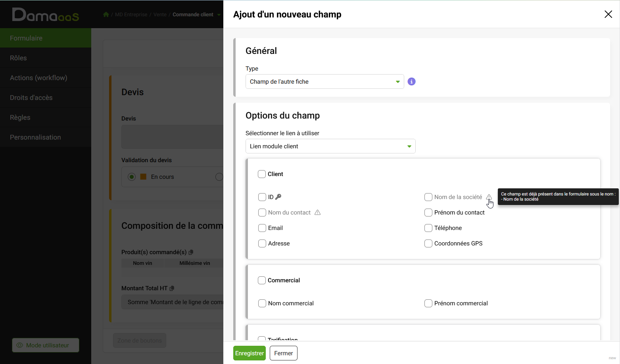Viewport: 620px width, 364px height.
Task: Click the home icon in breadcrumb
Action: tap(106, 15)
